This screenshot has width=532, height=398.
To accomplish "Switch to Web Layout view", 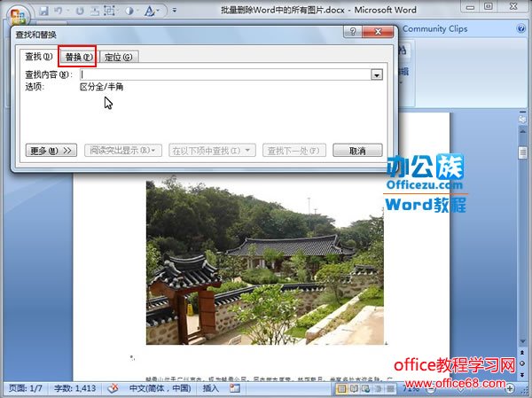I will click(x=366, y=388).
